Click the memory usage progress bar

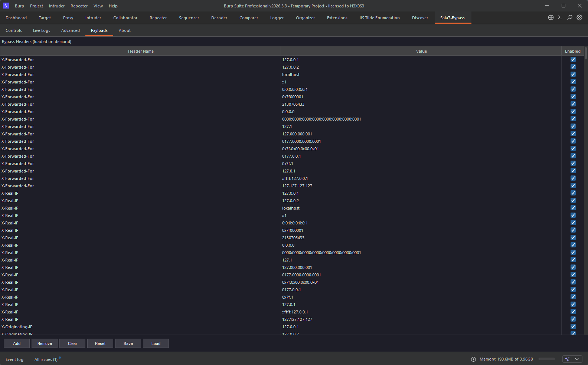coord(546,359)
